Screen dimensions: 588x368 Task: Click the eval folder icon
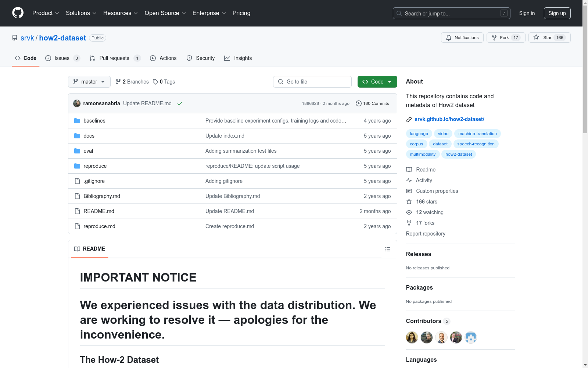coord(77,151)
